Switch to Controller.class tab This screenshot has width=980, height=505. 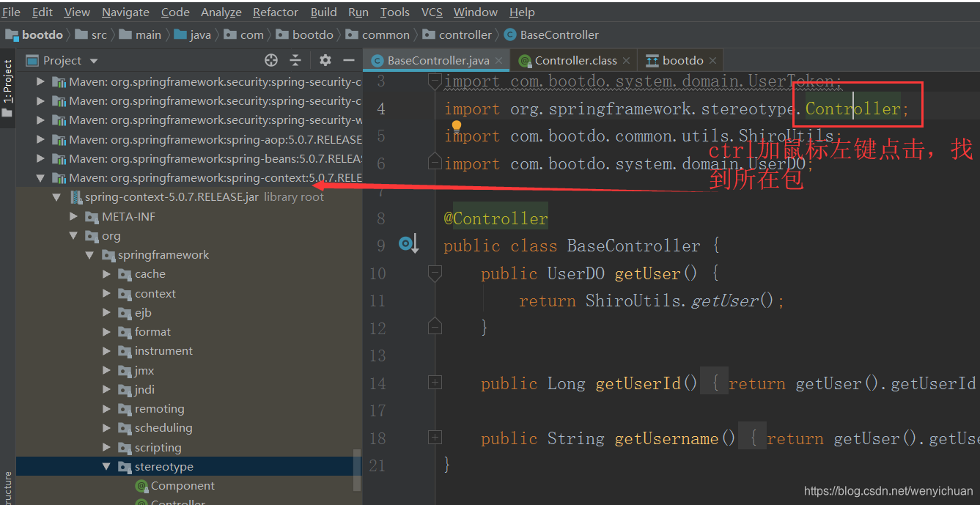576,60
